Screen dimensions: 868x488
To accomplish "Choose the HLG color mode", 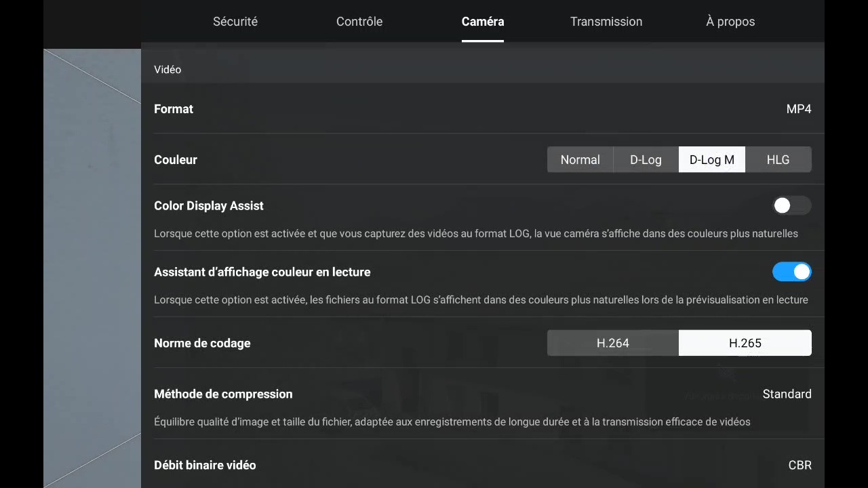I will pos(778,160).
